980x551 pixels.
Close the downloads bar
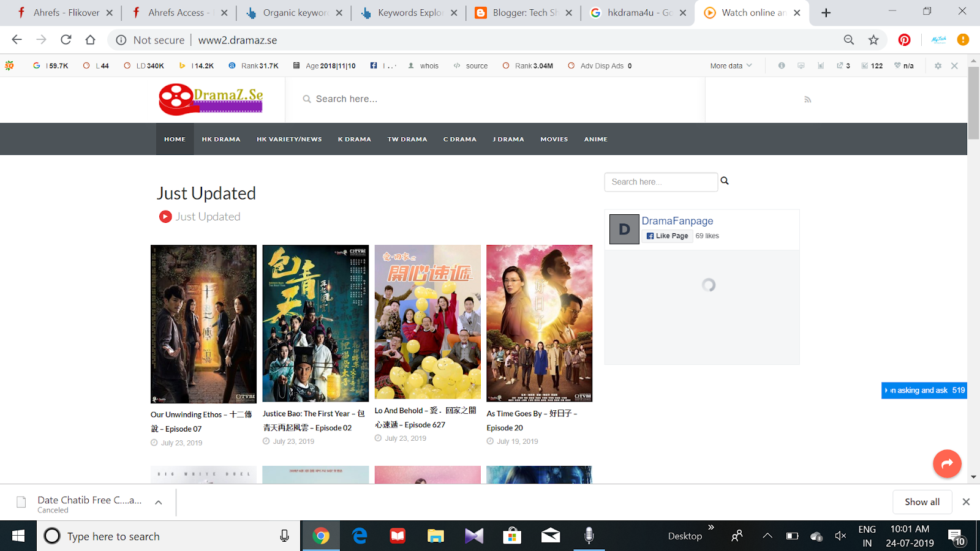966,502
